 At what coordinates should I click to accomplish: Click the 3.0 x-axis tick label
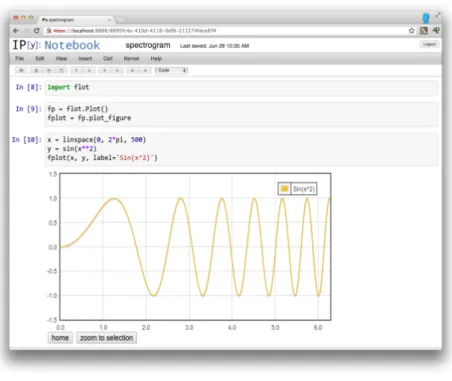[189, 327]
